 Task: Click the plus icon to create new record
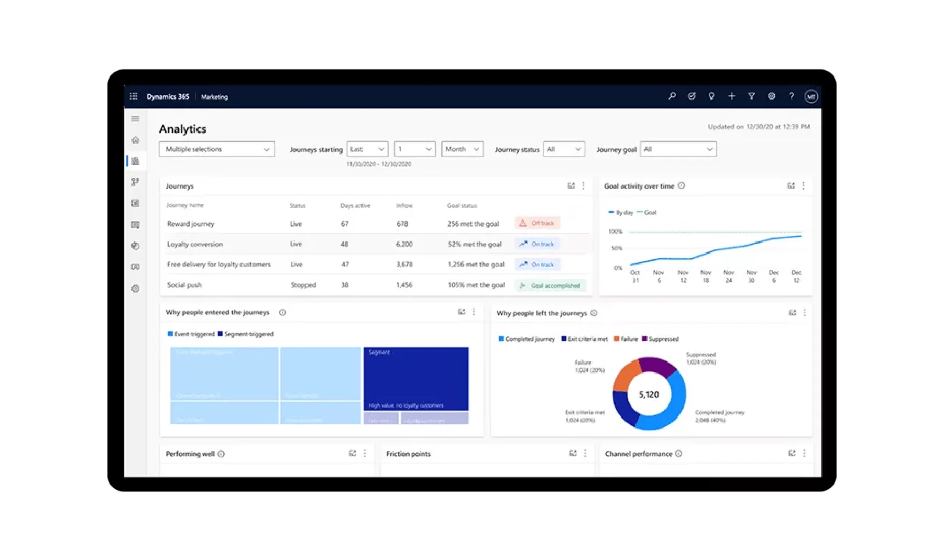pos(732,96)
